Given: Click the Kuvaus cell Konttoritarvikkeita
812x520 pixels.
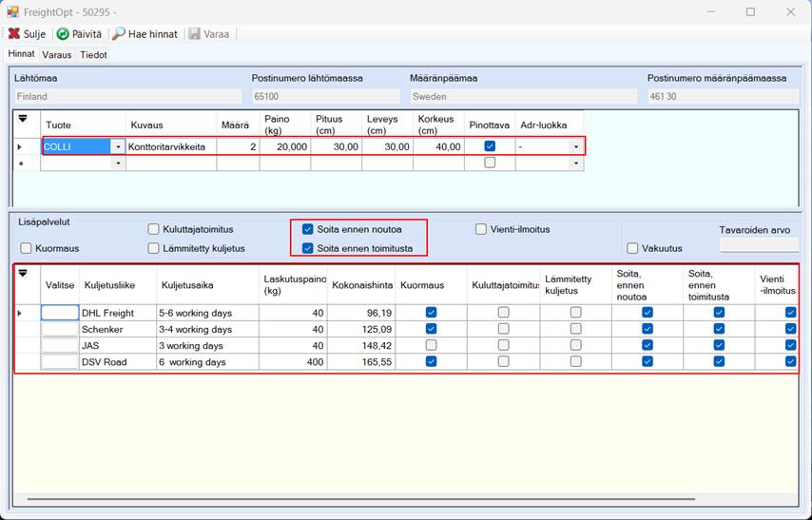Looking at the screenshot, I should coord(171,147).
